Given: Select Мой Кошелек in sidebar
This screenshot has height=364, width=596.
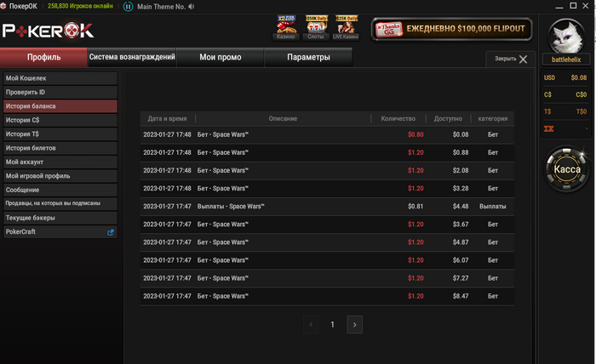Looking at the screenshot, I should click(60, 78).
